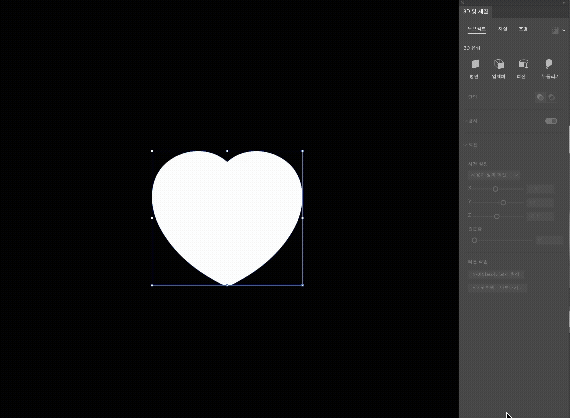Image resolution: width=570 pixels, height=418 pixels.
Task: Select the Extrude cube 3D type icon
Action: pos(499,64)
